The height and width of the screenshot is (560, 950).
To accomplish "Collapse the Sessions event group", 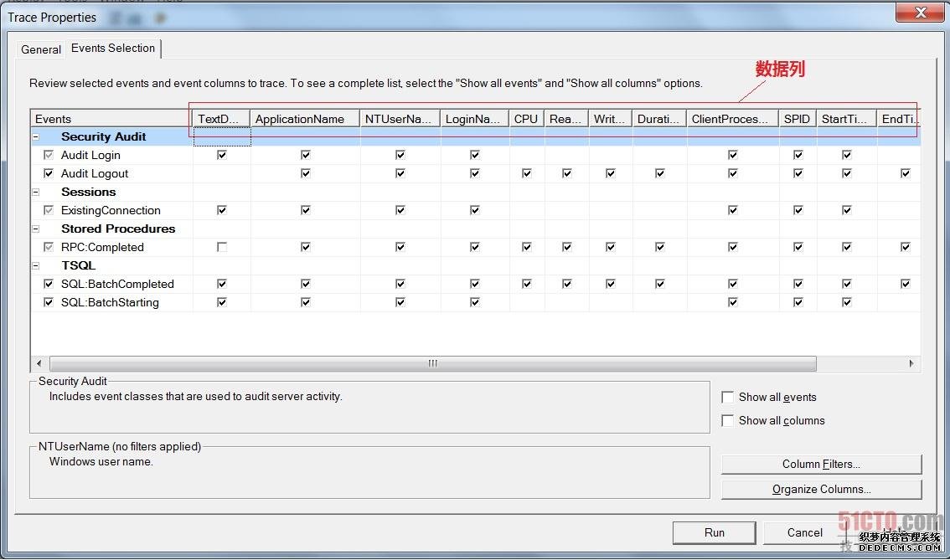I will (x=36, y=192).
